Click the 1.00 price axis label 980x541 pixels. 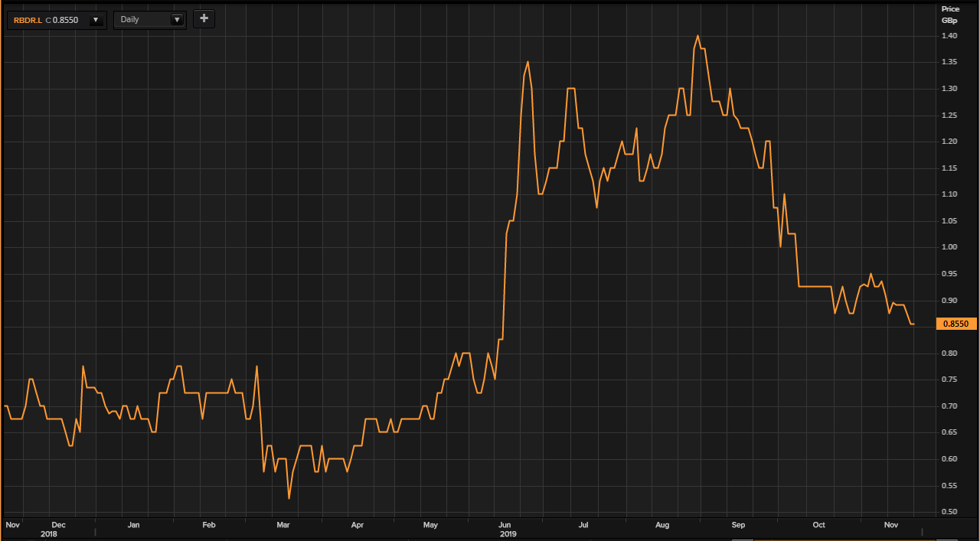coord(950,247)
